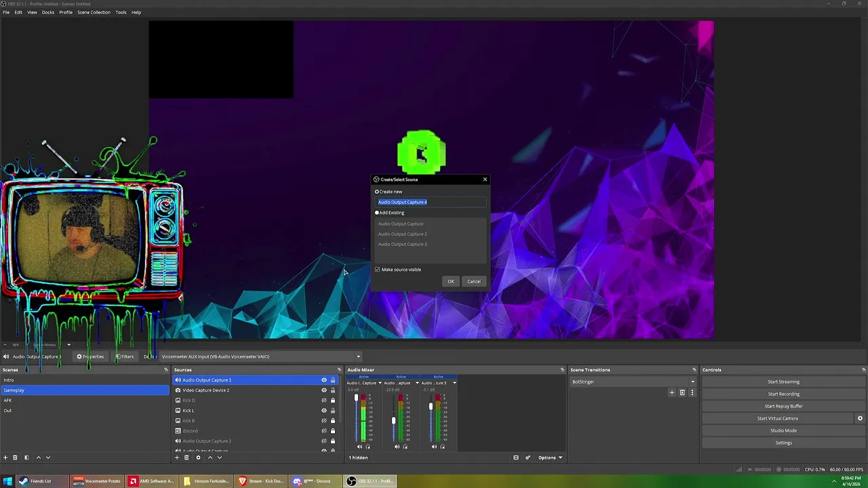Open Device dropdown Voicemeeter AUX Input

click(260, 357)
